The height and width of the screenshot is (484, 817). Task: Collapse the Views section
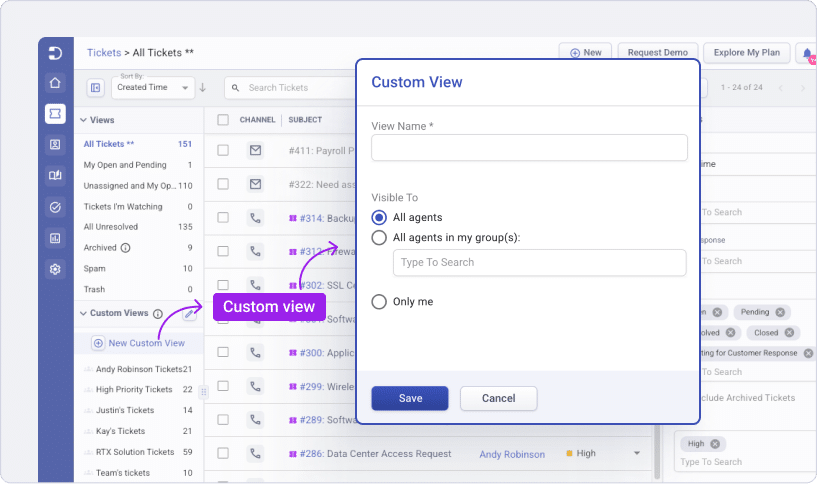pos(83,120)
